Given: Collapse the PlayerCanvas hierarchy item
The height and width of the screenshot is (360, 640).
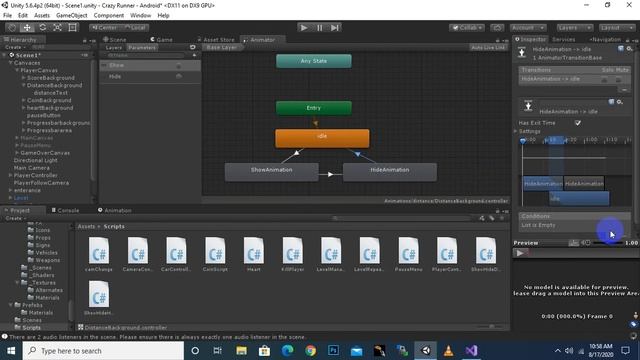Looking at the screenshot, I should 17,71.
